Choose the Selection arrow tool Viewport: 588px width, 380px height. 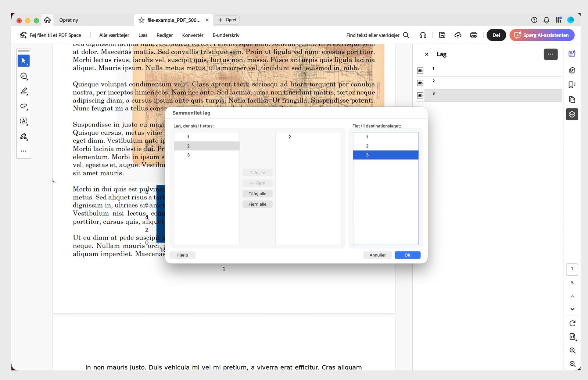[x=24, y=61]
